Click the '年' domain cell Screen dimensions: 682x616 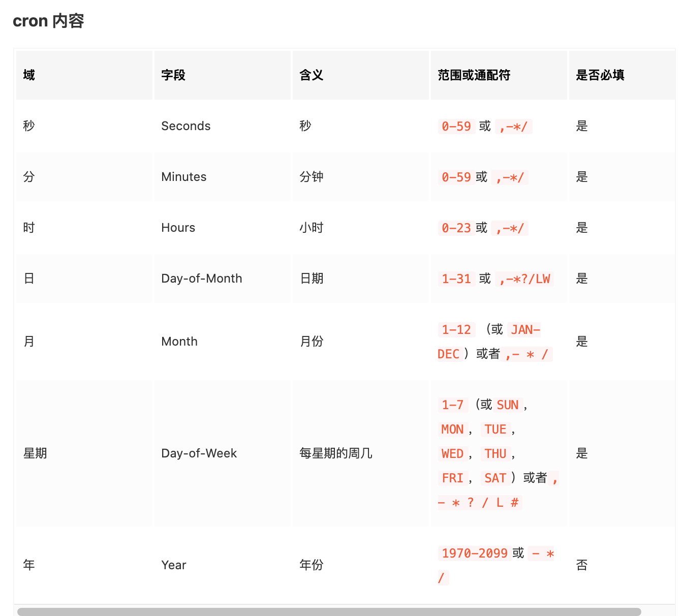84,565
